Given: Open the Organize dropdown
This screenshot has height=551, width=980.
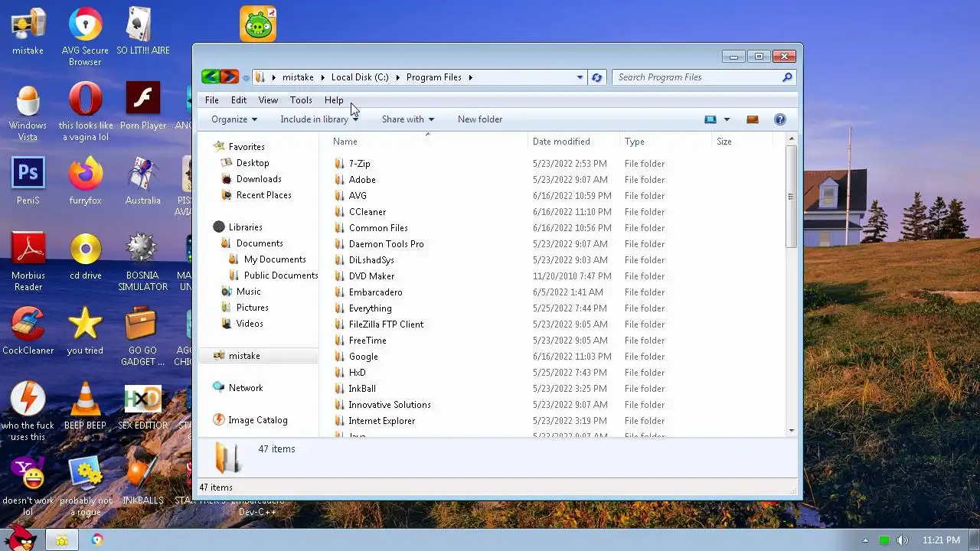Looking at the screenshot, I should coord(234,119).
